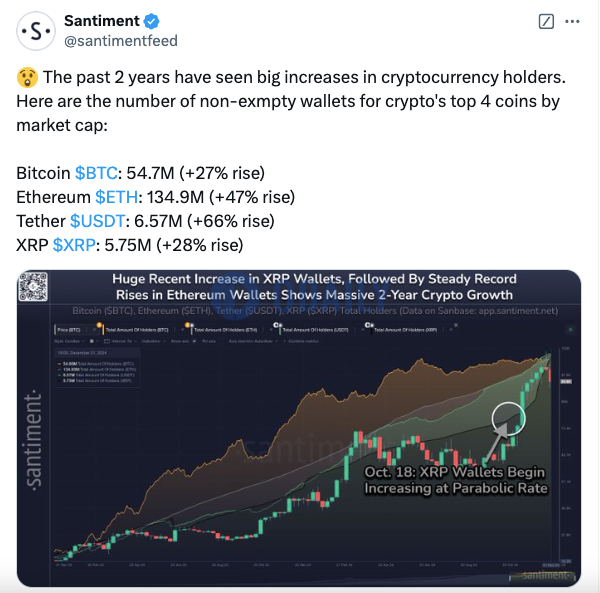Click the white circle annotation on chart
Image resolution: width=600 pixels, height=593 pixels.
click(509, 419)
